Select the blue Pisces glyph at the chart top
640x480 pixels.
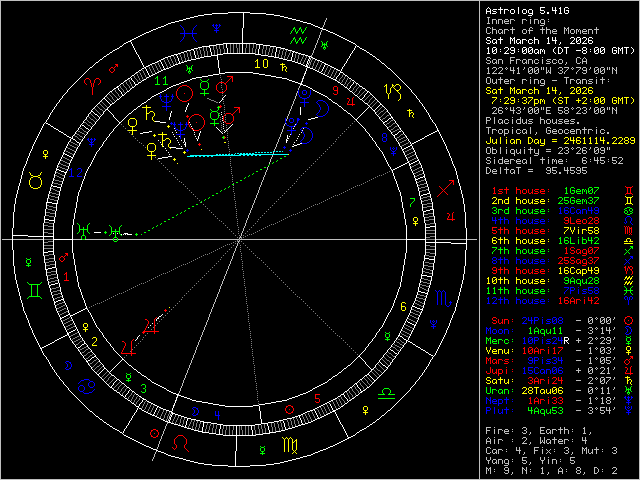tap(187, 33)
